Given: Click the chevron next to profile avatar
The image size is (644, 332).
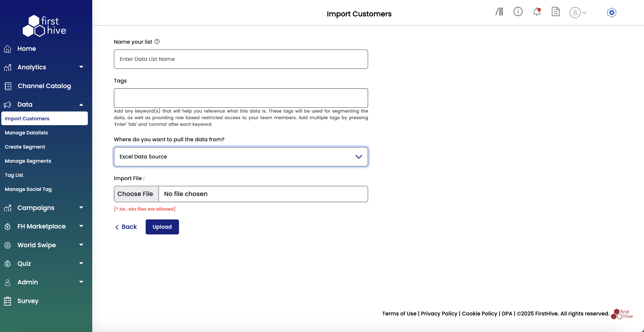Looking at the screenshot, I should [584, 13].
